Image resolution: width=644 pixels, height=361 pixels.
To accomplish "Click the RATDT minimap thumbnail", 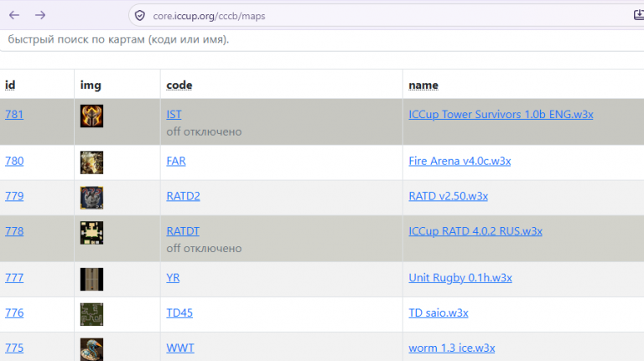I will click(x=91, y=233).
